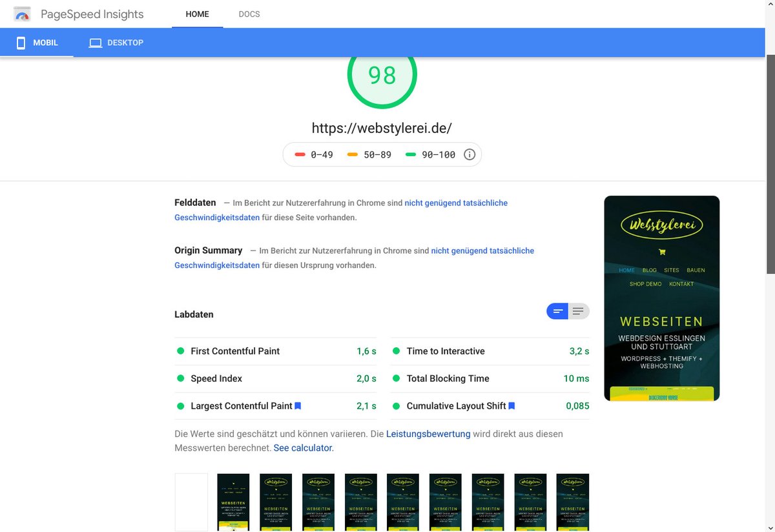Open the score scale info icon
The width and height of the screenshot is (775, 532).
(470, 154)
